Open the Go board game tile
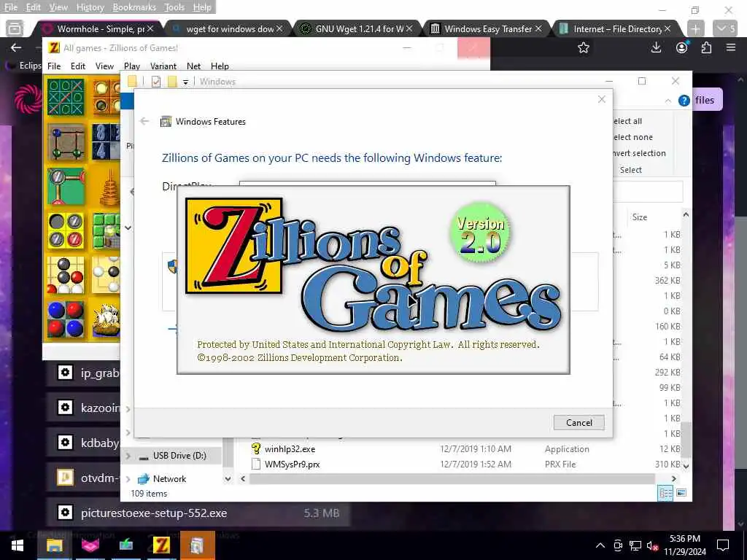Viewport: 747px width, 560px height. 107,275
